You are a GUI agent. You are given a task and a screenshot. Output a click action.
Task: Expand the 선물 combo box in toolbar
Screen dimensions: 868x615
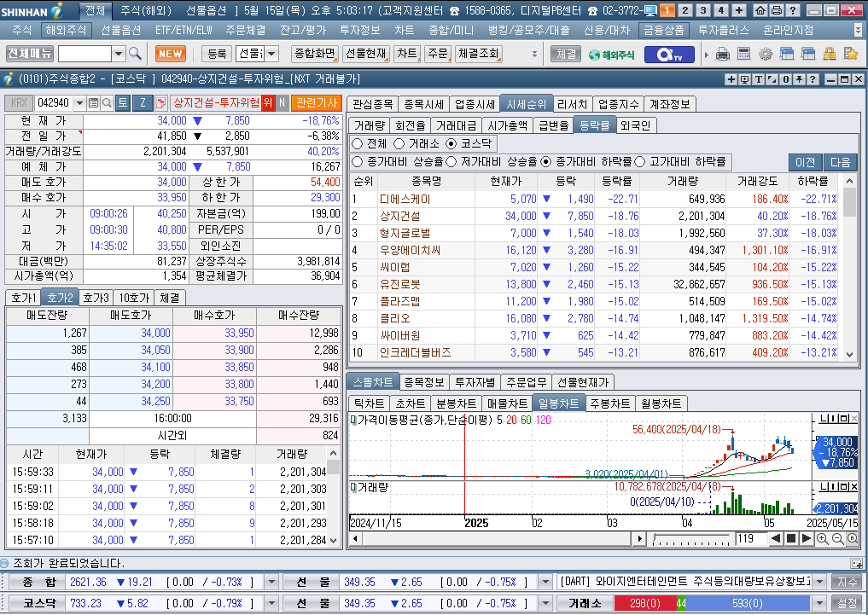click(x=271, y=54)
